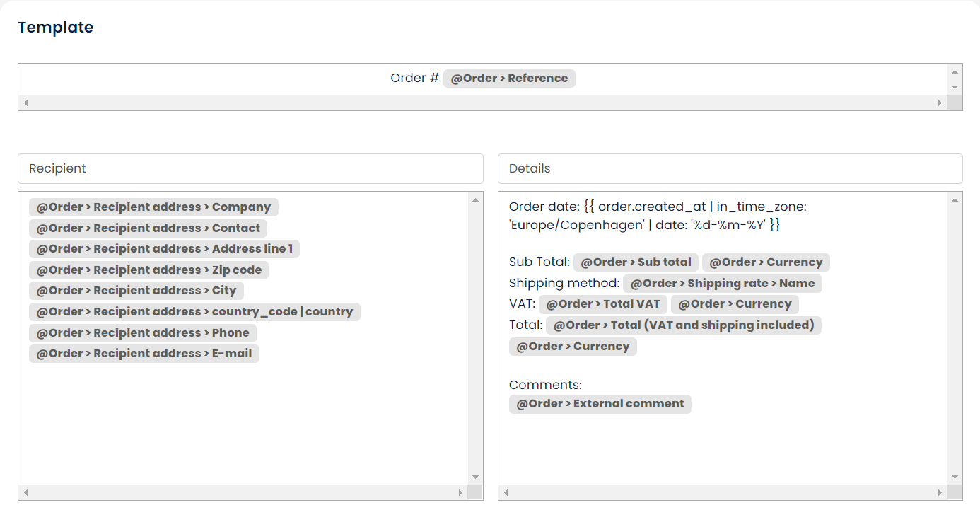Click the Details title input field

click(x=730, y=168)
